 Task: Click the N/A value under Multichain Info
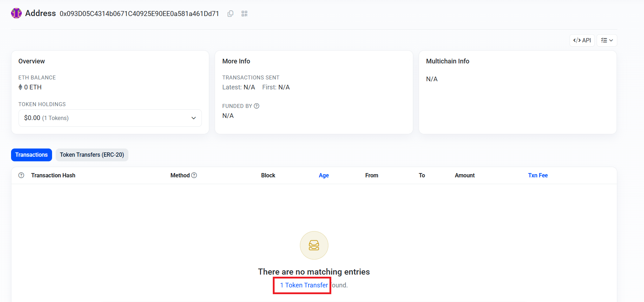pos(432,79)
